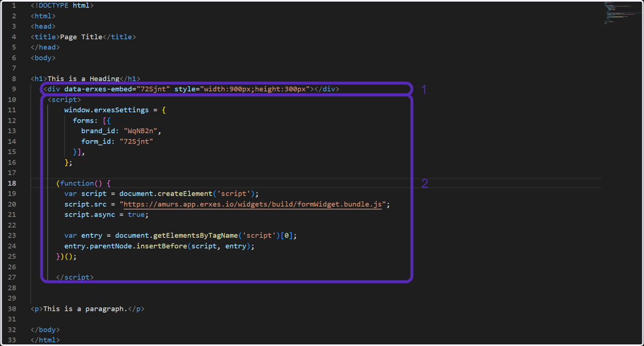Select line number 18 in gutter
The image size is (644, 346).
point(12,183)
